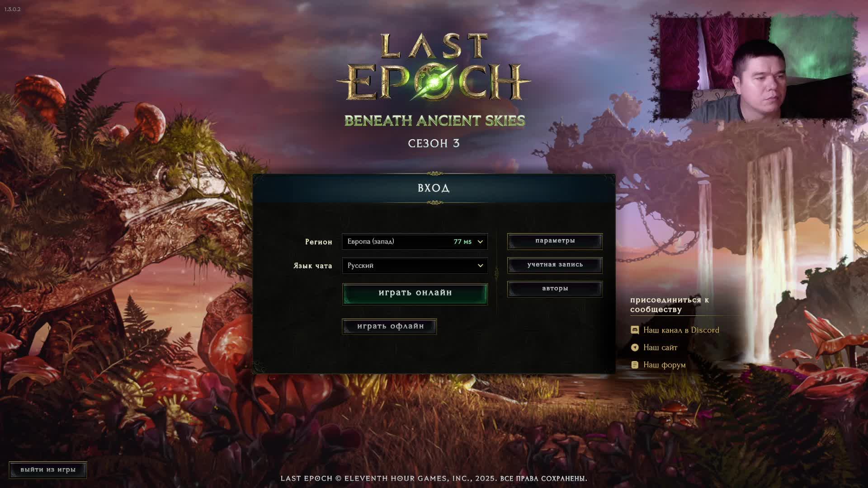Screen dimensions: 868x488
Task: Click the streamer webcam overlay
Action: (x=756, y=68)
